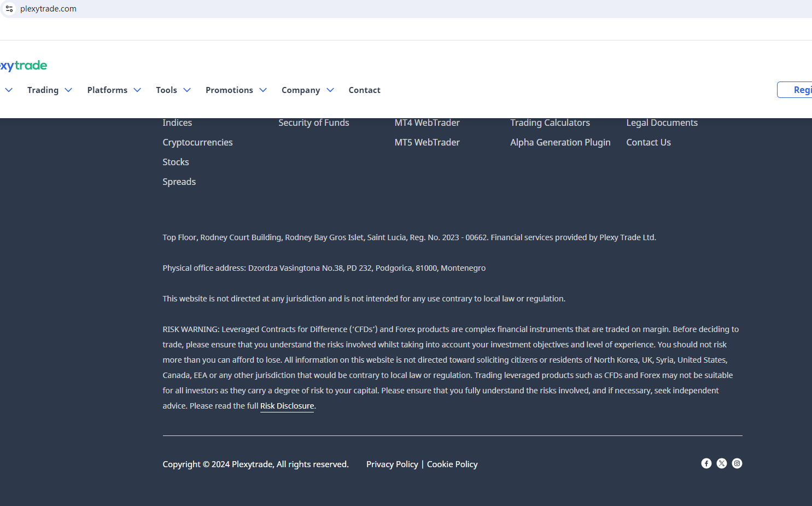The width and height of the screenshot is (812, 506).
Task: Open the Indices footer link
Action: coord(177,123)
